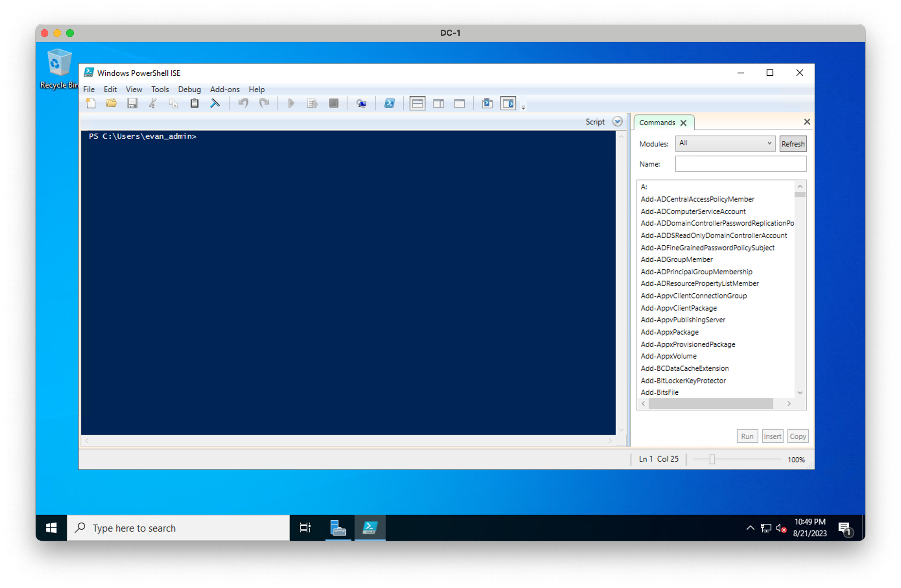This screenshot has height=588, width=901.
Task: Click the New Script toolbar icon
Action: 91,103
